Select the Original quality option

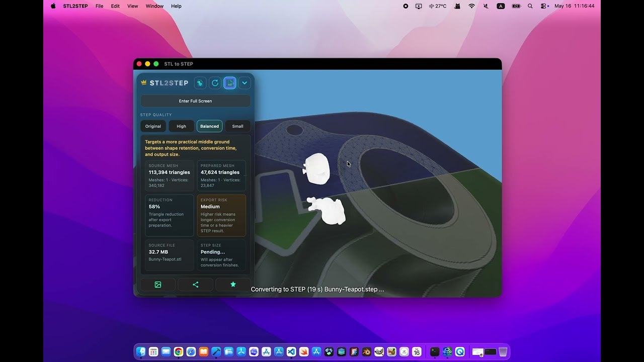[153, 126]
